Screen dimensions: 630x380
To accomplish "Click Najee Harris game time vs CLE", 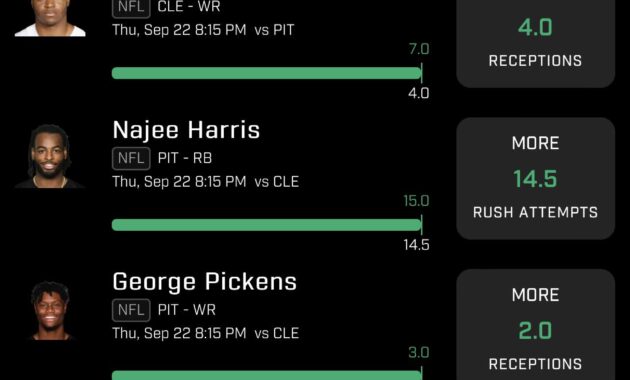I will coord(206,182).
